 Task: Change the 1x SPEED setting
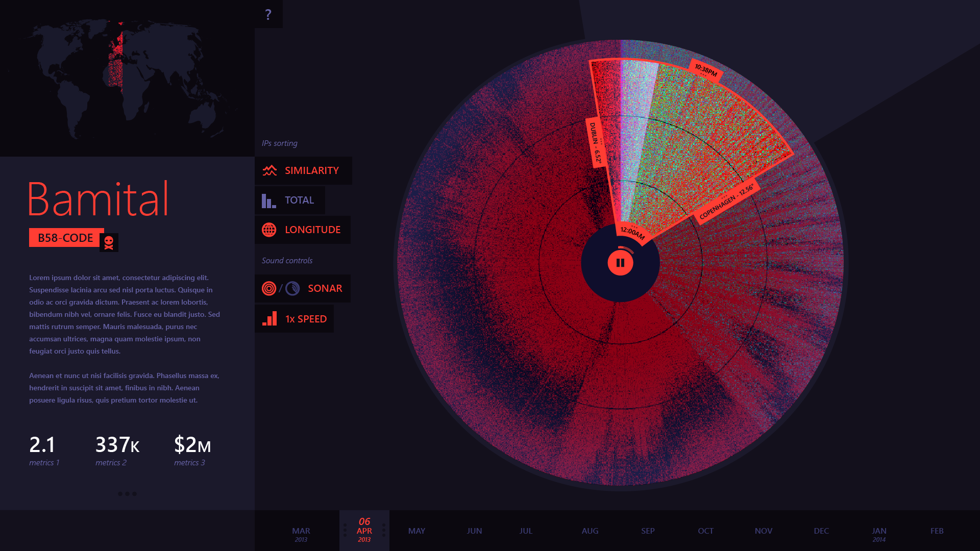tap(306, 319)
